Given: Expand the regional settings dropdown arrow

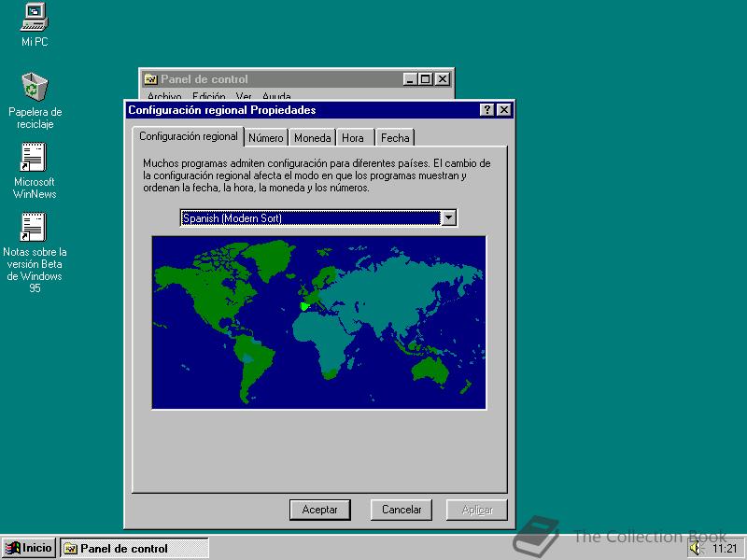Looking at the screenshot, I should tap(448, 218).
